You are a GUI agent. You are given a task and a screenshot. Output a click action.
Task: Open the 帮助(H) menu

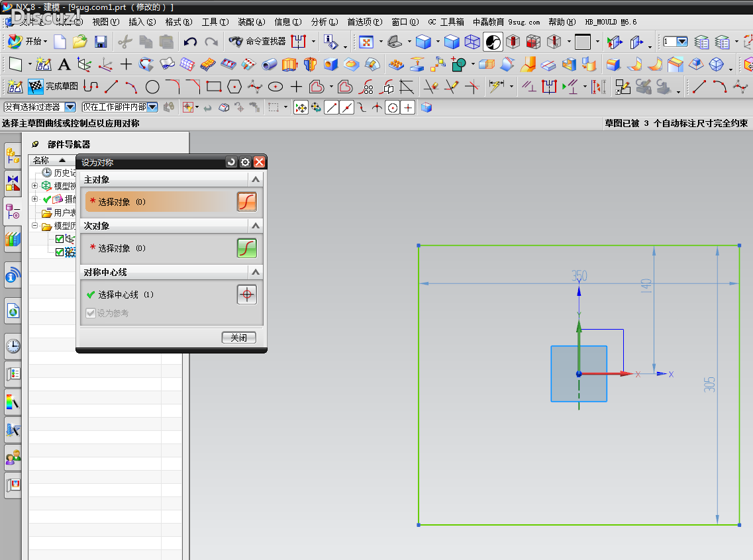point(562,22)
